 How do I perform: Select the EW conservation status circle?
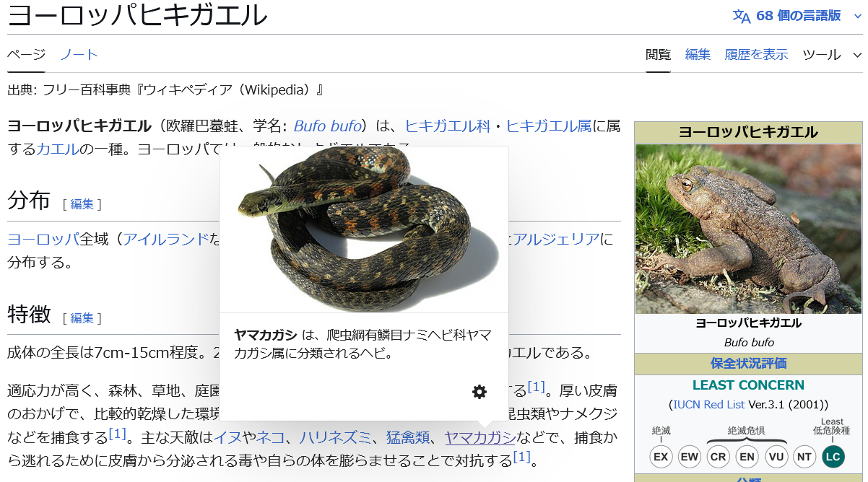point(690,457)
